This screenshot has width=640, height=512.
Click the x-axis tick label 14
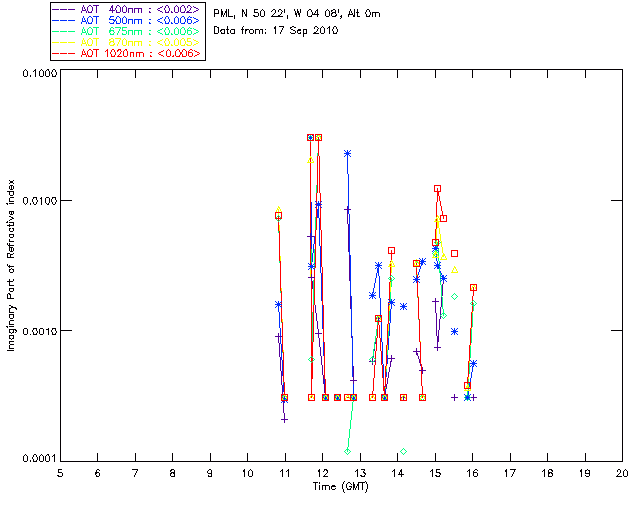click(x=398, y=473)
